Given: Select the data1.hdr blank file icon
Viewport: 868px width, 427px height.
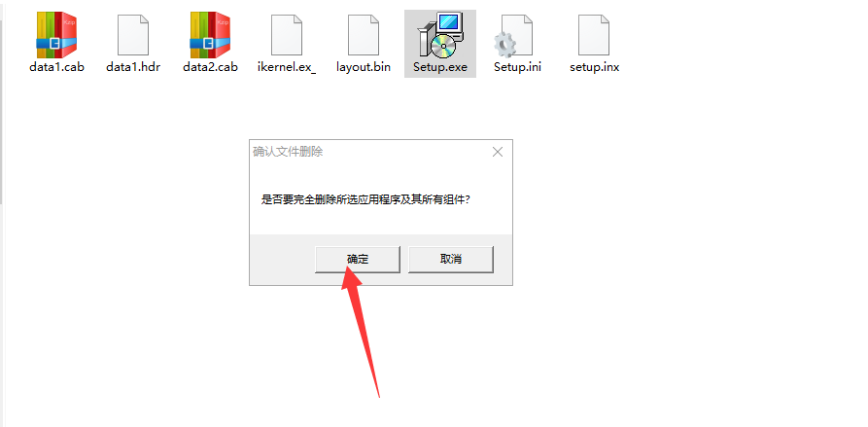Looking at the screenshot, I should pos(133,35).
